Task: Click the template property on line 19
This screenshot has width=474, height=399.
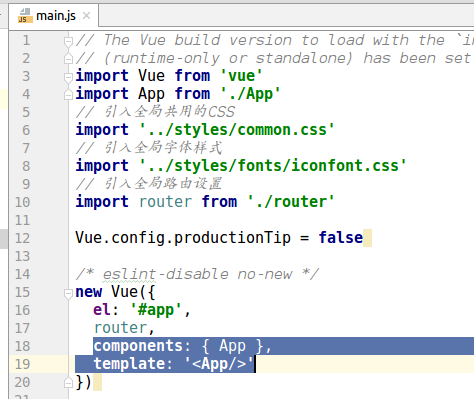Action: tap(129, 364)
